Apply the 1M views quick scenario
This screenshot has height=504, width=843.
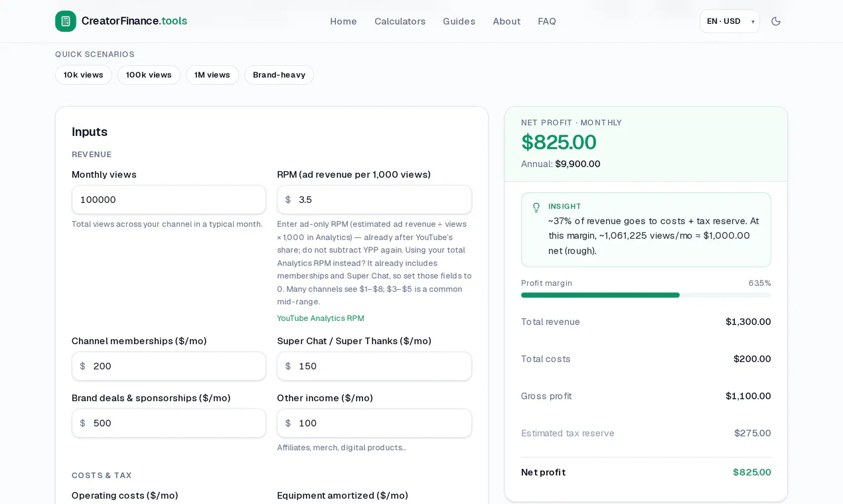click(212, 75)
